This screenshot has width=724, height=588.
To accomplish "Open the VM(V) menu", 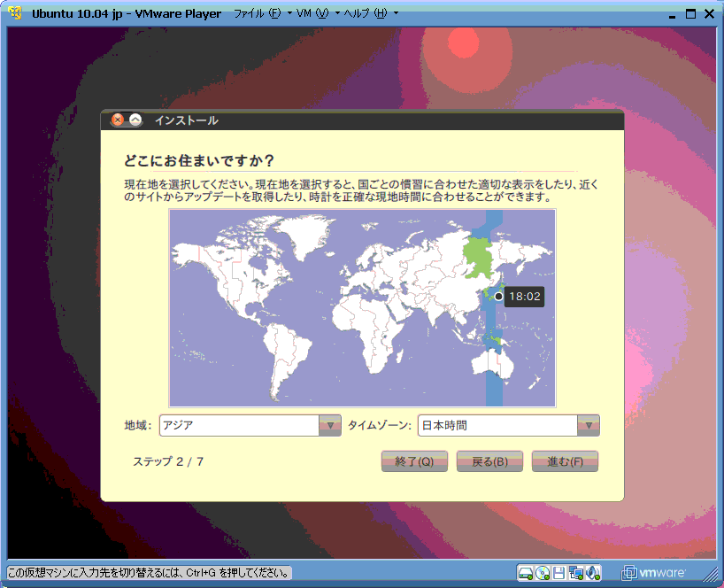I will 318,13.
